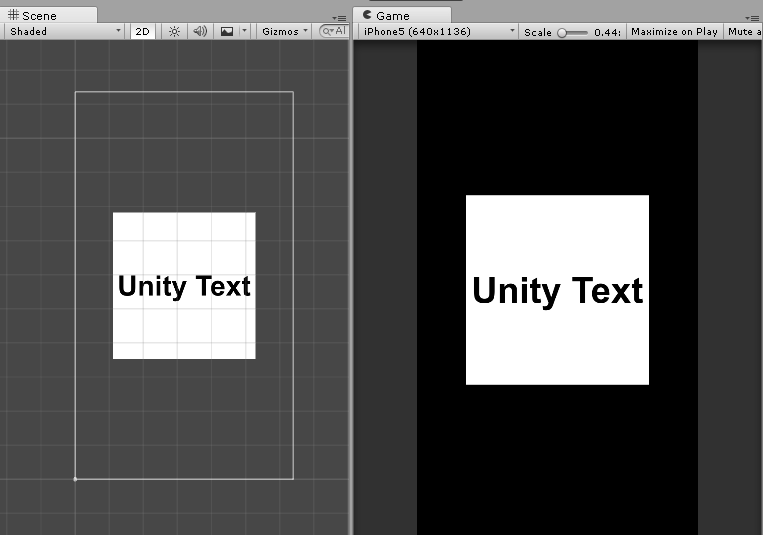Open the Game panel options menu icon

point(751,18)
